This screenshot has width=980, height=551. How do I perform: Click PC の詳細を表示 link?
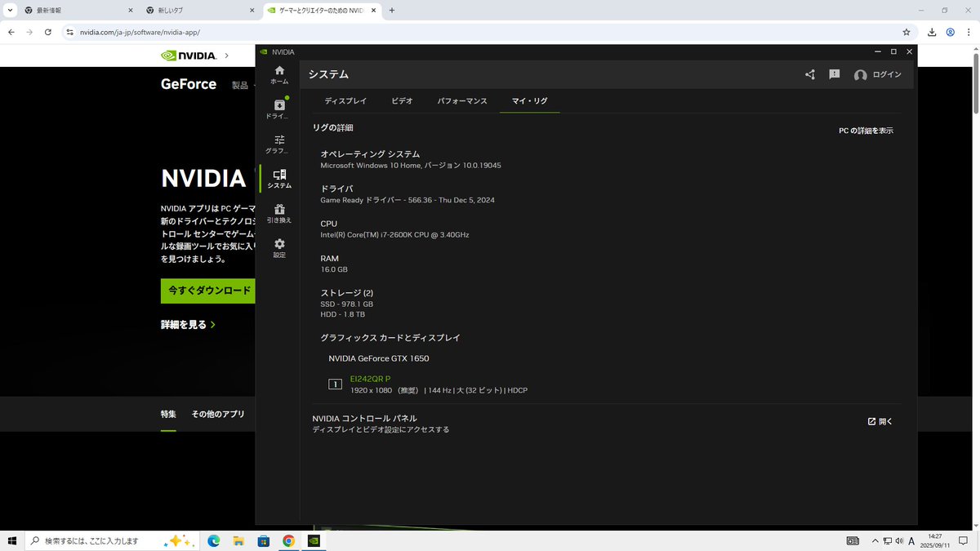tap(866, 131)
